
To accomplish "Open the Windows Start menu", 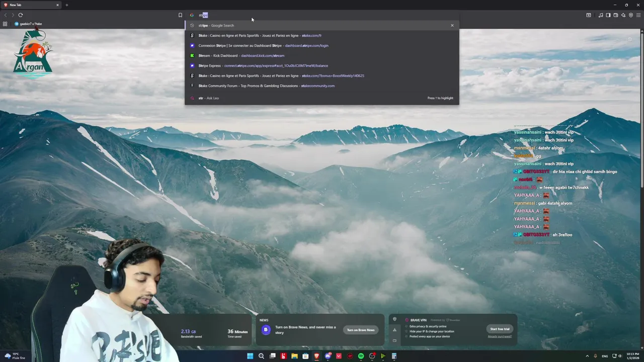I will point(250,356).
